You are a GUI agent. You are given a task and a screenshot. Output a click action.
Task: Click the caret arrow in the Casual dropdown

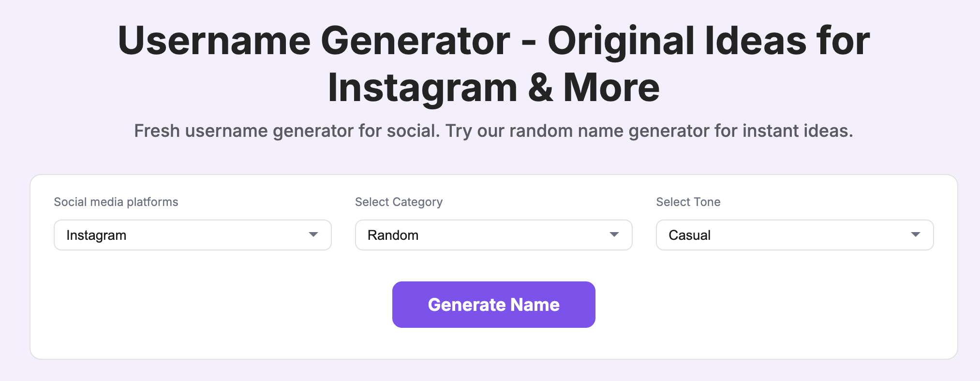click(915, 234)
